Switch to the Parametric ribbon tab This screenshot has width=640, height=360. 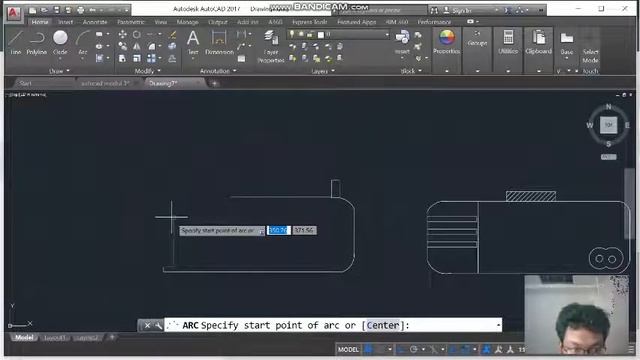point(131,22)
